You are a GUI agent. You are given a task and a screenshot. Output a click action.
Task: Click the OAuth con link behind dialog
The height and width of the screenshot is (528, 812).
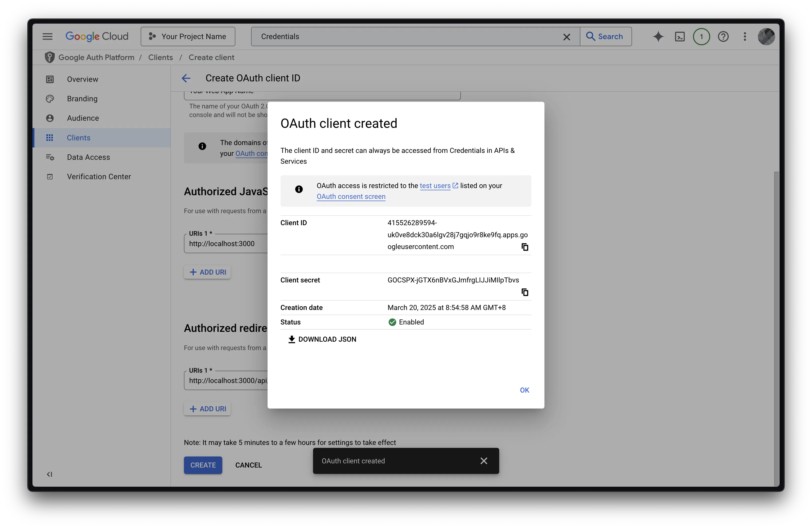pos(252,153)
